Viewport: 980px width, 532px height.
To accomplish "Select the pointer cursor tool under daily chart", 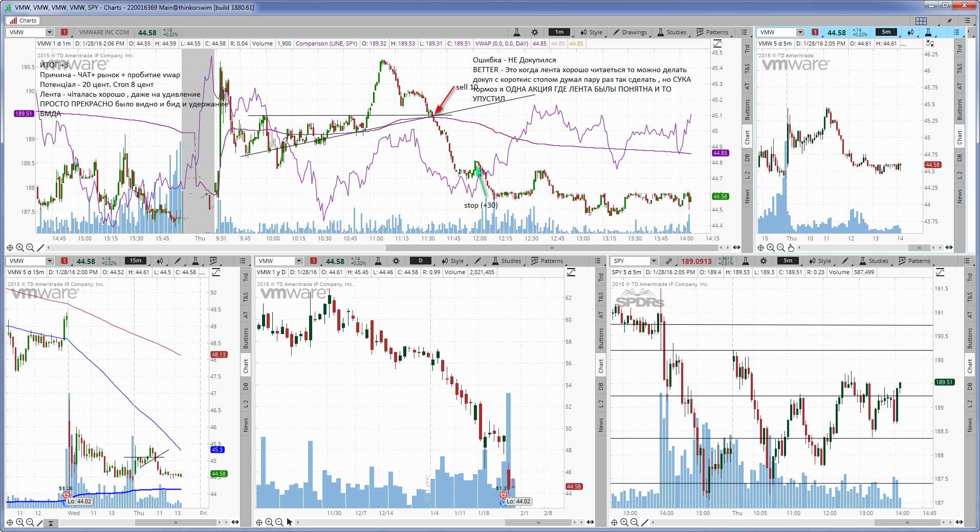I will (290, 522).
